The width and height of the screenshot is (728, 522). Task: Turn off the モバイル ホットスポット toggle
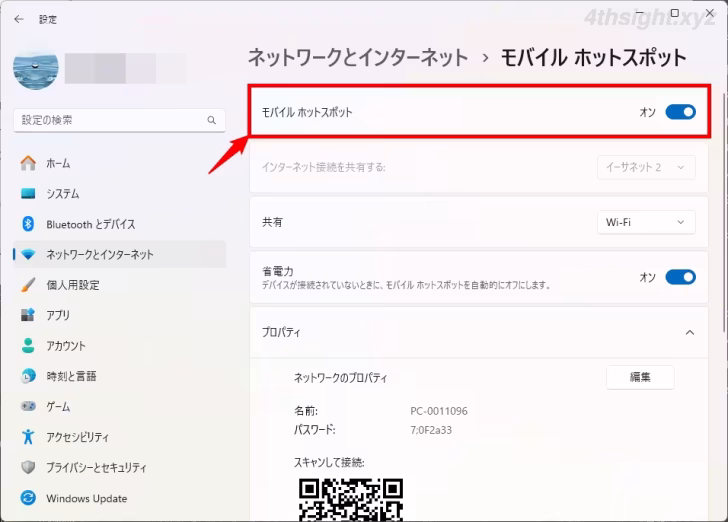pyautogui.click(x=680, y=112)
